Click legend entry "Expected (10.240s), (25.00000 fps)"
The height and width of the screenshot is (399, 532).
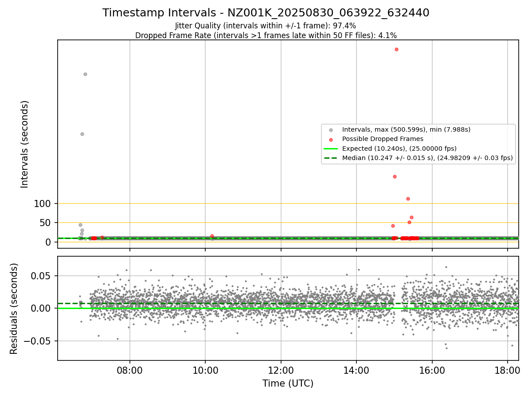[399, 149]
